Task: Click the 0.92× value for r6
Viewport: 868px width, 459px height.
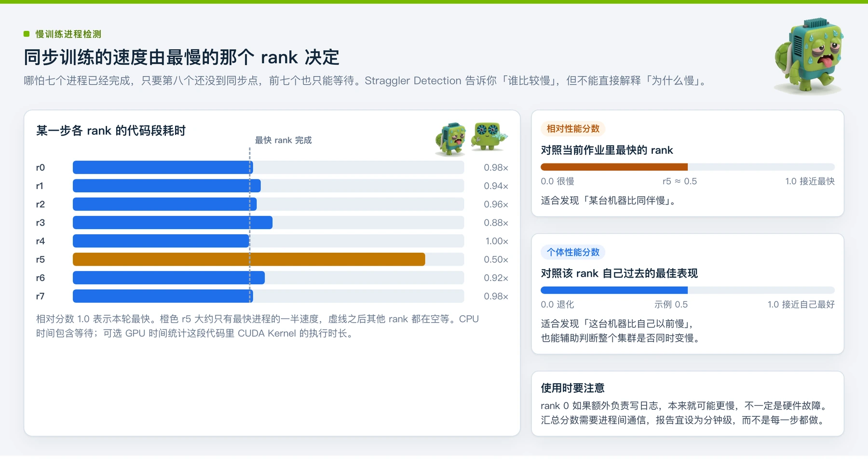Action: coord(496,278)
